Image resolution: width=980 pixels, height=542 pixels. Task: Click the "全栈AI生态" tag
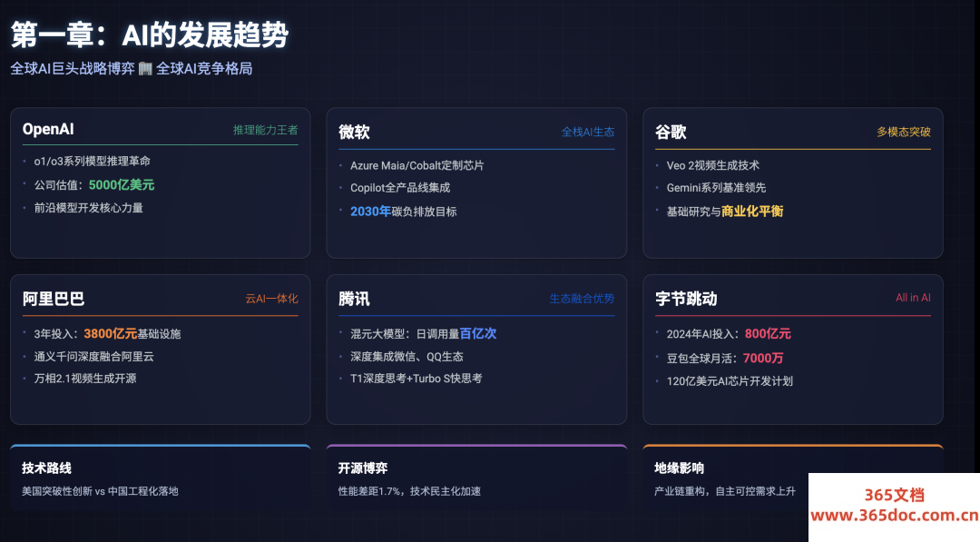click(587, 132)
